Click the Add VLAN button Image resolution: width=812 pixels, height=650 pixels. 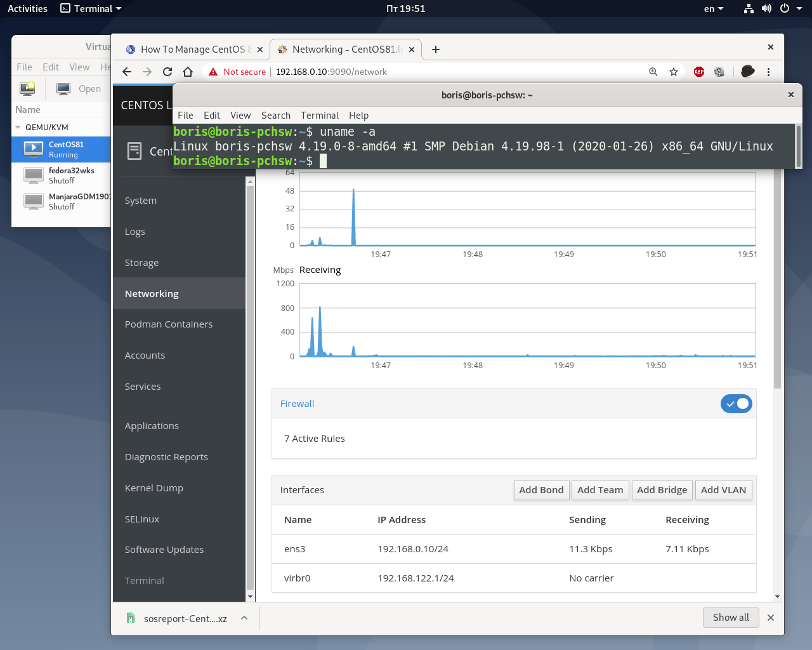[723, 489]
